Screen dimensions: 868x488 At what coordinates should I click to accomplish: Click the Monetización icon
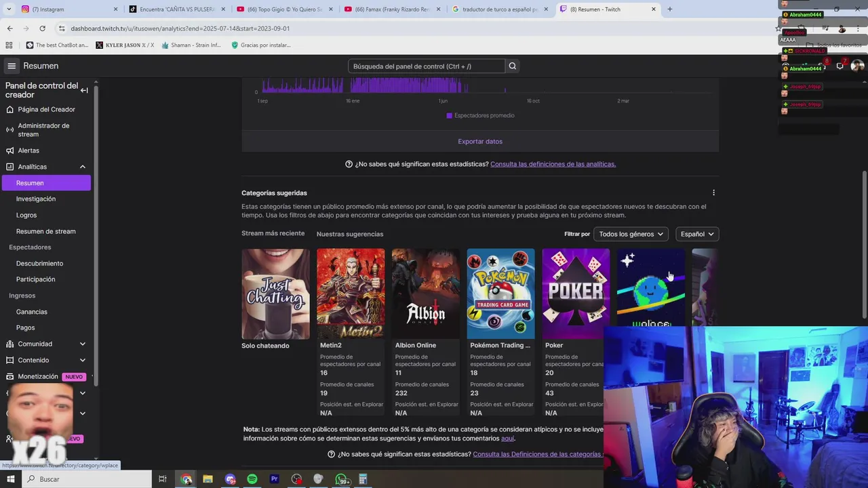(x=9, y=376)
